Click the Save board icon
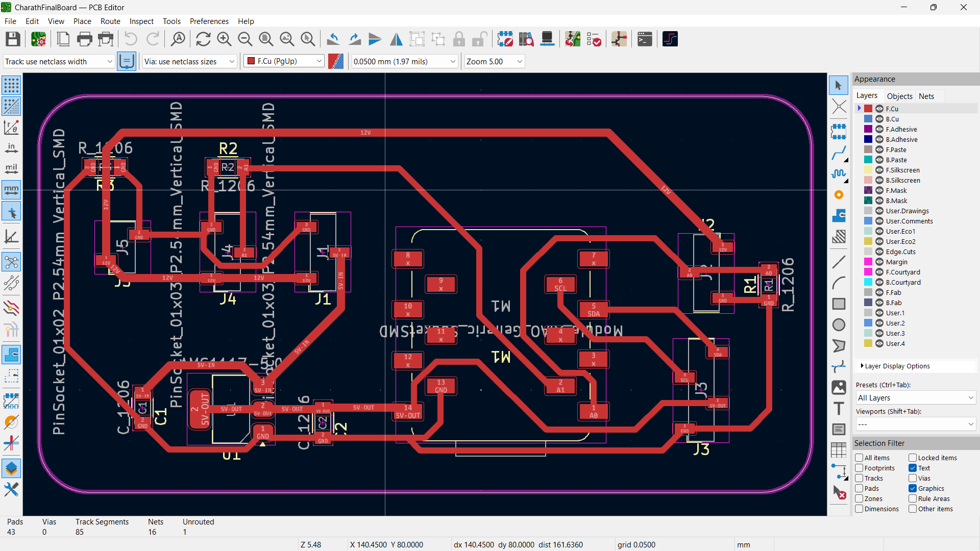 (13, 39)
